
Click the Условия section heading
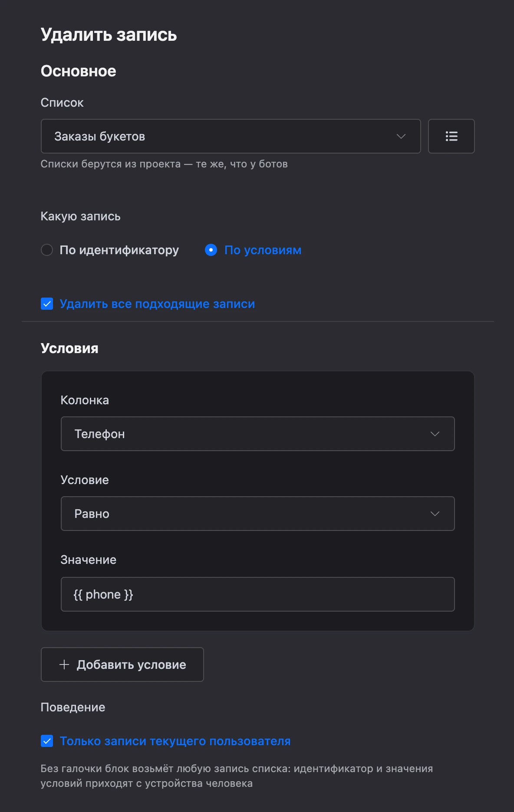69,348
